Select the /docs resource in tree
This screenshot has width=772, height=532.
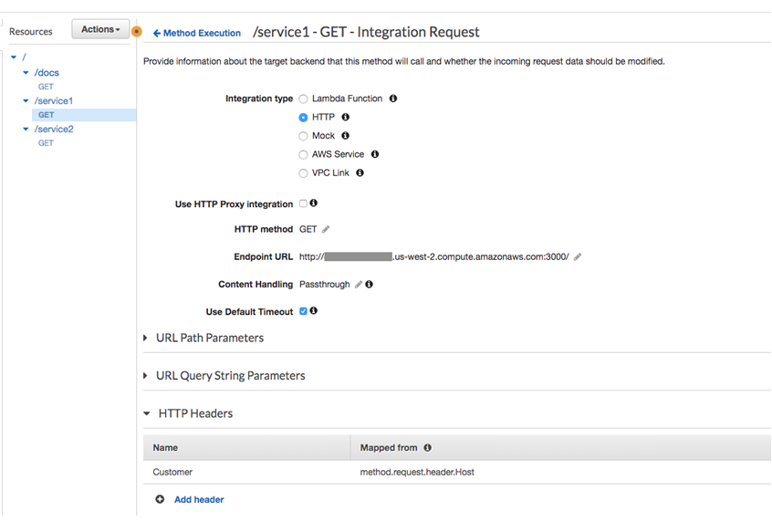click(47, 73)
